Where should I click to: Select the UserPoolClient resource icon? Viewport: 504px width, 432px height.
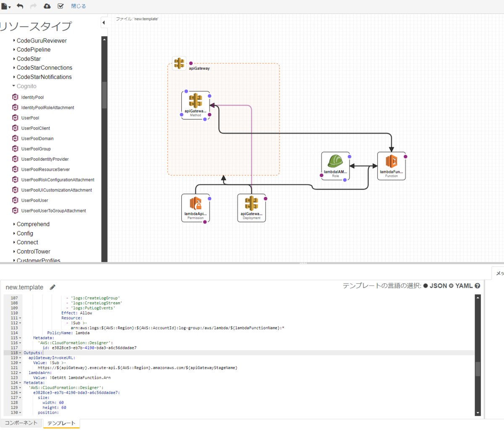[x=16, y=128]
